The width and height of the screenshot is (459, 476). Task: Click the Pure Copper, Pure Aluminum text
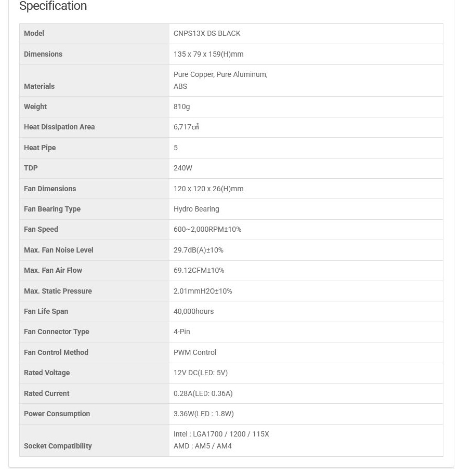[220, 74]
